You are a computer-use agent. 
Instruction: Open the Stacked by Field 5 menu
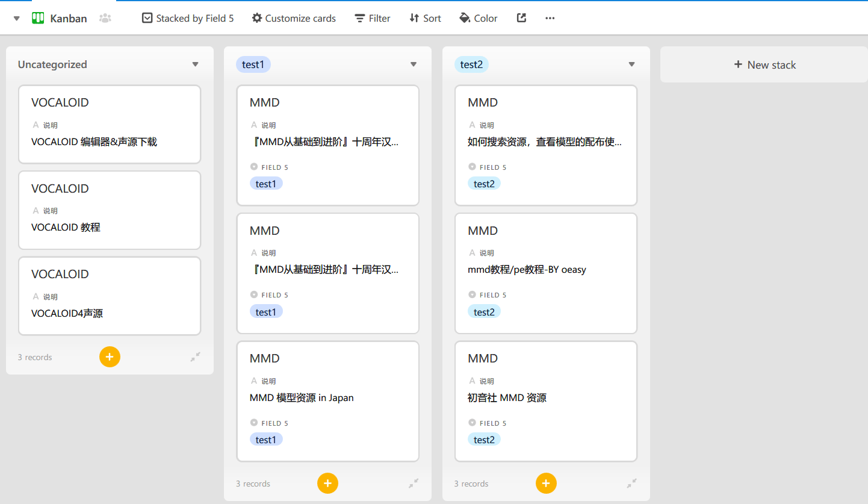(188, 18)
